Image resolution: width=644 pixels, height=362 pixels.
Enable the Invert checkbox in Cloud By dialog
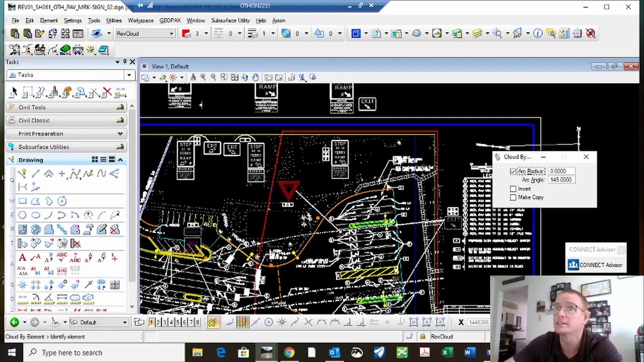[513, 189]
